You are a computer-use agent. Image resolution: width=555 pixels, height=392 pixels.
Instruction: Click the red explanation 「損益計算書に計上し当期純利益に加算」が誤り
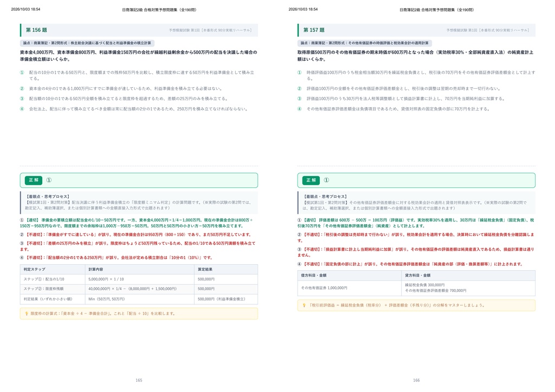click(416, 252)
